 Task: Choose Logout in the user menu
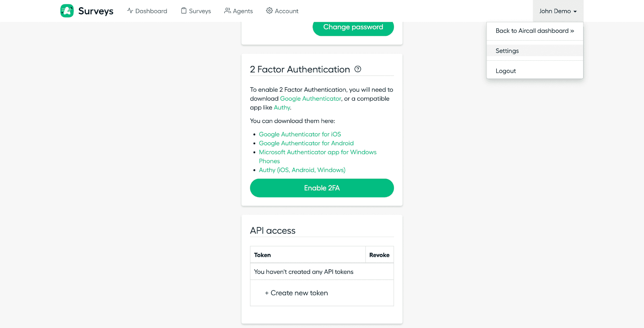[506, 71]
